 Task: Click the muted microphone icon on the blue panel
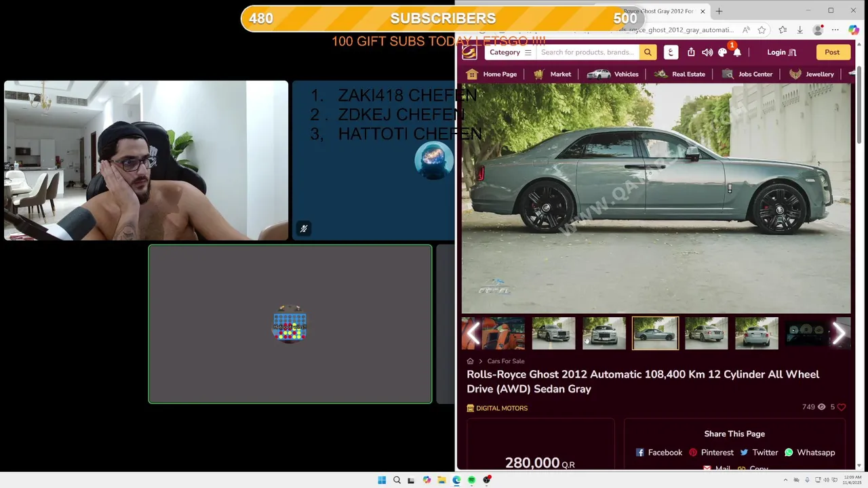coord(304,229)
